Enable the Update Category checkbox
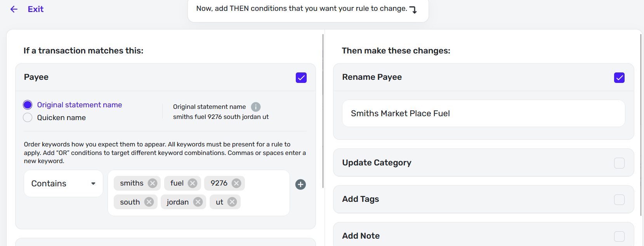Viewport: 644px width, 246px height. [x=619, y=163]
